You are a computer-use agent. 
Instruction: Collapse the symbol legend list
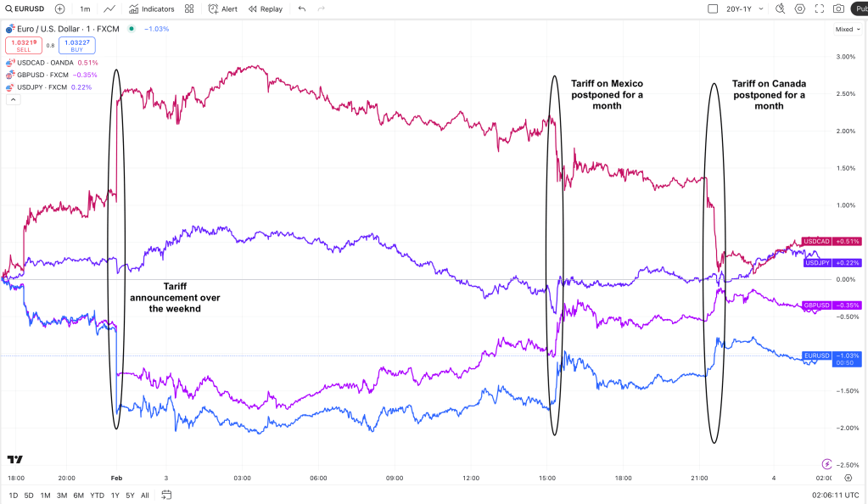(13, 99)
